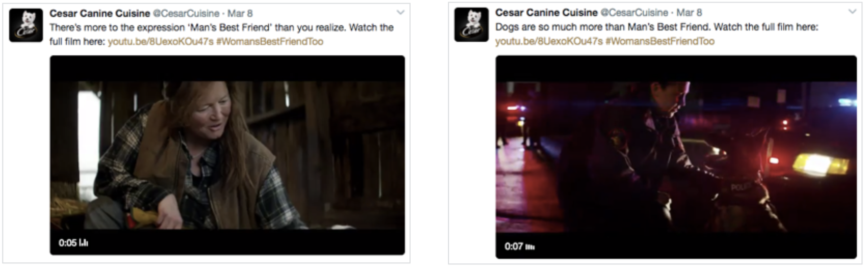Click Cesar Canine Cuisine name on left tweet
Image resolution: width=868 pixels, height=271 pixels.
point(100,13)
